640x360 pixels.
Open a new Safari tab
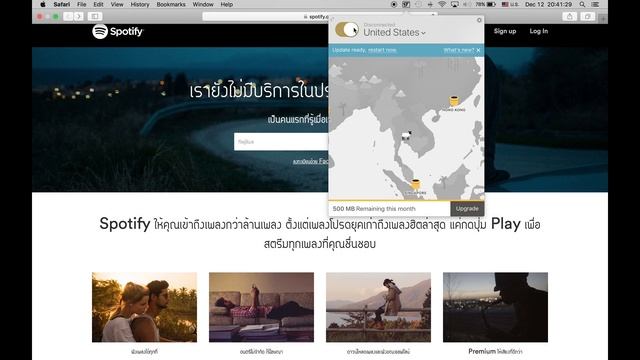coord(603,18)
